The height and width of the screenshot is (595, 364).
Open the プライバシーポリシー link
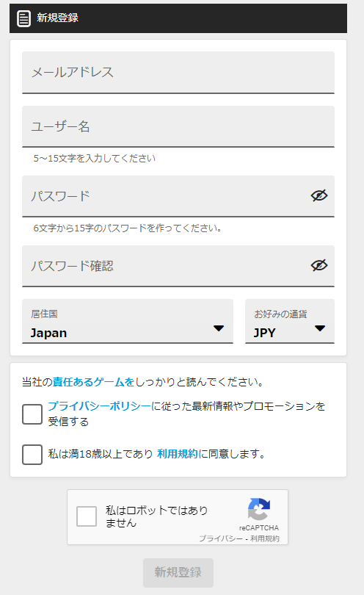tap(99, 406)
